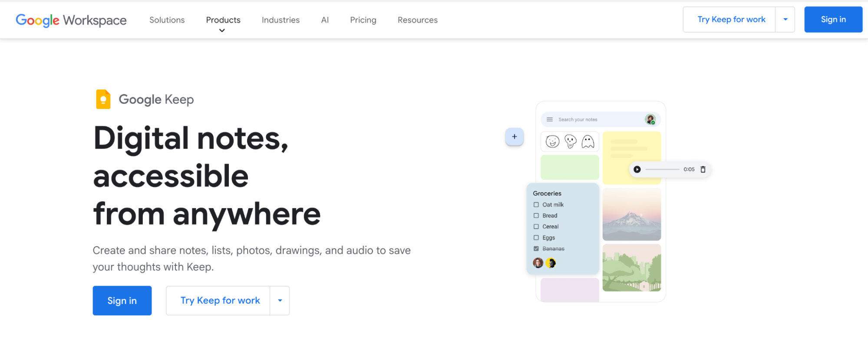Open dropdown arrow beside header Try Keep for work
The image size is (868, 344).
pyautogui.click(x=785, y=20)
